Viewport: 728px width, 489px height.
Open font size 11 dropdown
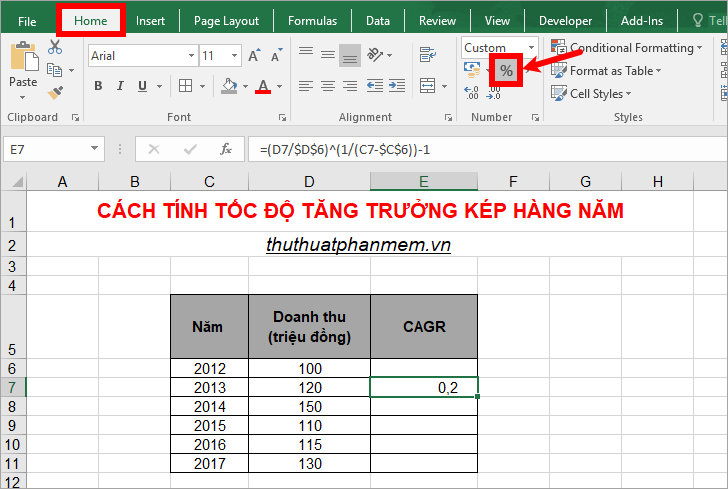(x=234, y=56)
